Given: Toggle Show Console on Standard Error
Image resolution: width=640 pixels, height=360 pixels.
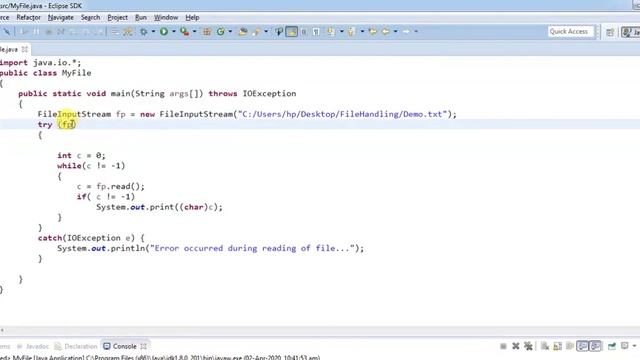Looking at the screenshot, I should [595, 347].
